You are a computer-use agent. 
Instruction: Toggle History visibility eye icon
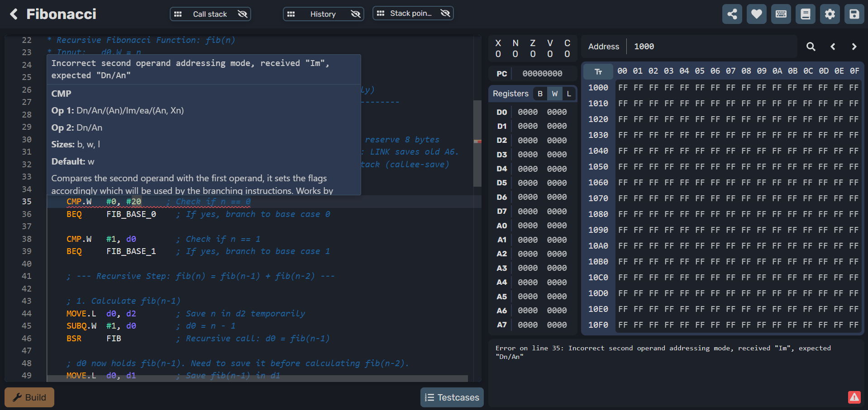[x=356, y=14]
